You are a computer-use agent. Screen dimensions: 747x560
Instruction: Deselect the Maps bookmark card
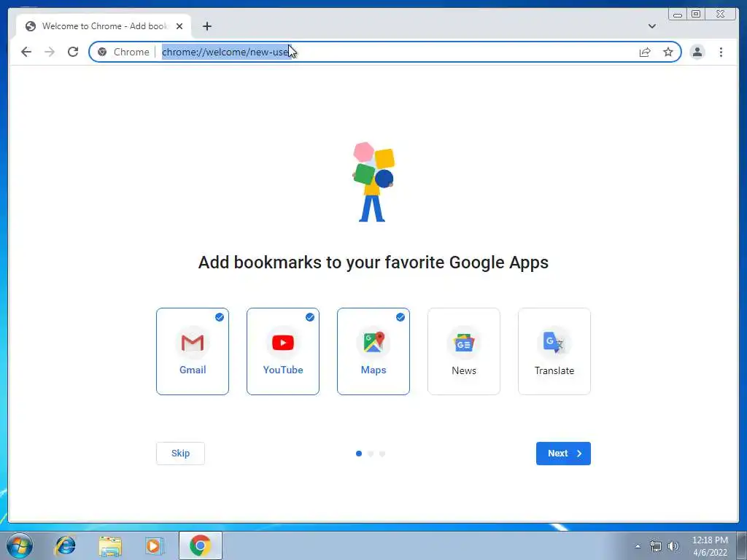pos(373,351)
